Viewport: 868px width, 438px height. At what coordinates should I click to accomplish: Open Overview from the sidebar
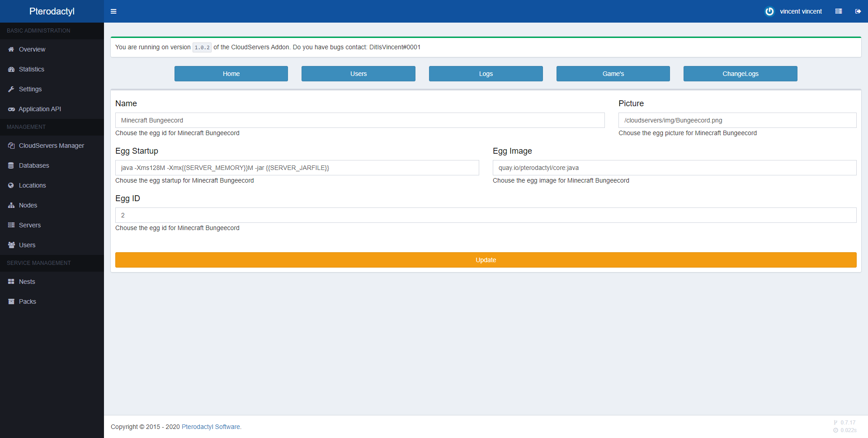tap(32, 49)
